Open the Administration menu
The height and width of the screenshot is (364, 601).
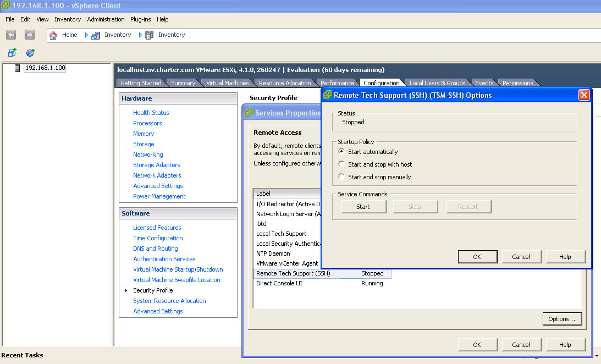pos(106,19)
